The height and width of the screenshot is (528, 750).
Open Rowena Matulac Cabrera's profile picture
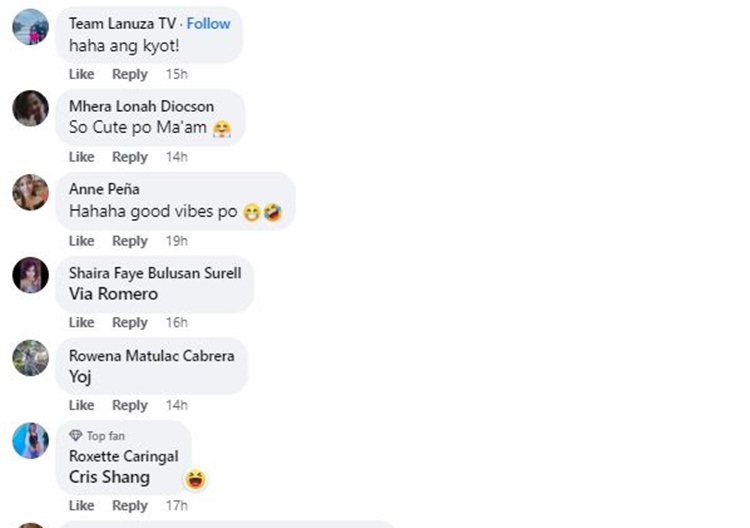pyautogui.click(x=30, y=358)
